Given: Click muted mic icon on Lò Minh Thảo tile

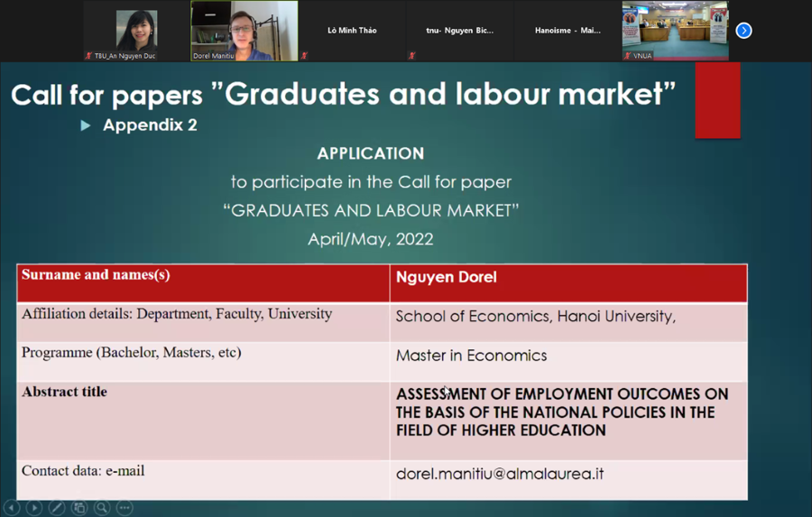Looking at the screenshot, I should tap(304, 55).
